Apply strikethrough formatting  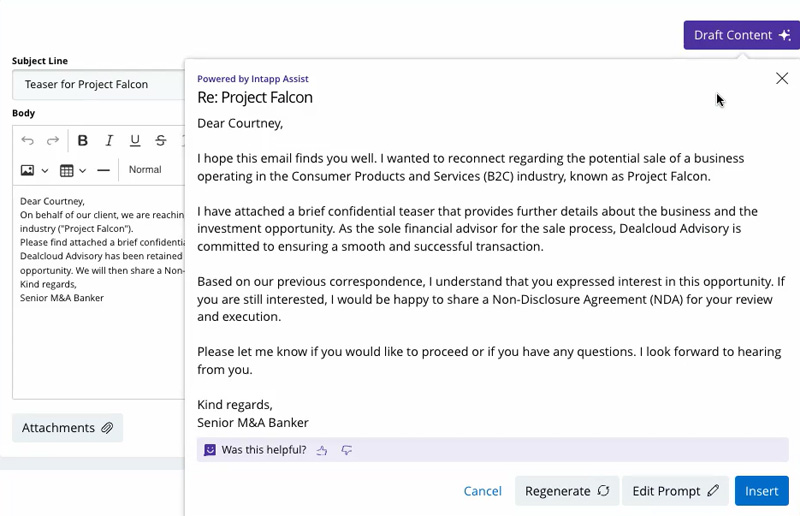click(x=161, y=141)
